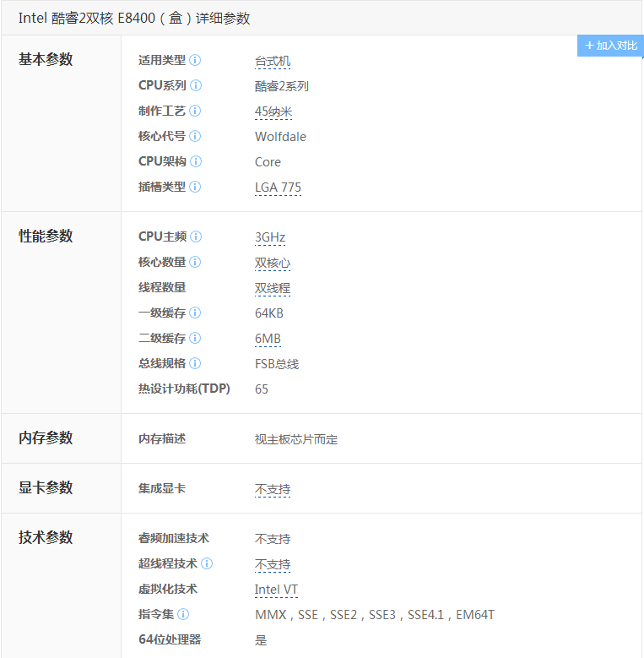The width and height of the screenshot is (644, 658).
Task: Click the 内存参数 section heading
Action: pyautogui.click(x=46, y=438)
